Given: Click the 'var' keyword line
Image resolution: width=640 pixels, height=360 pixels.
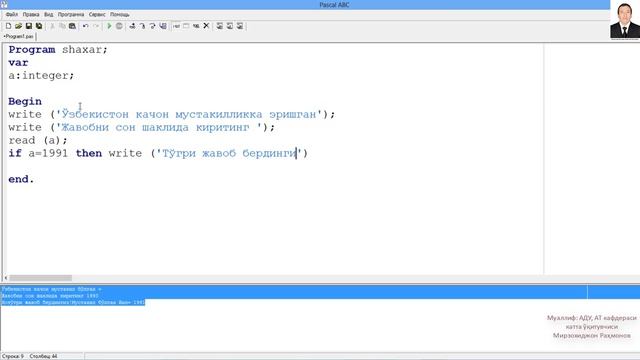Looking at the screenshot, I should 18,62.
